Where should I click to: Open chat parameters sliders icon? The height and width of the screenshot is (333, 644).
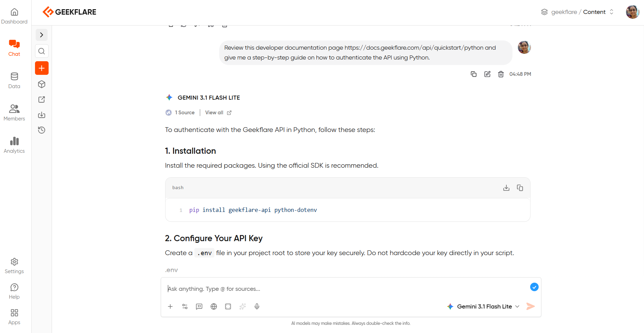185,306
